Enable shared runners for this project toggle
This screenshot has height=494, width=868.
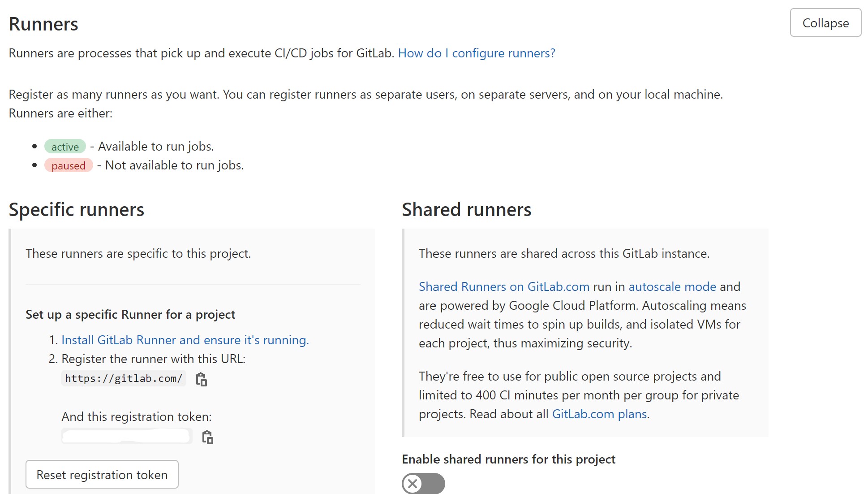(422, 484)
